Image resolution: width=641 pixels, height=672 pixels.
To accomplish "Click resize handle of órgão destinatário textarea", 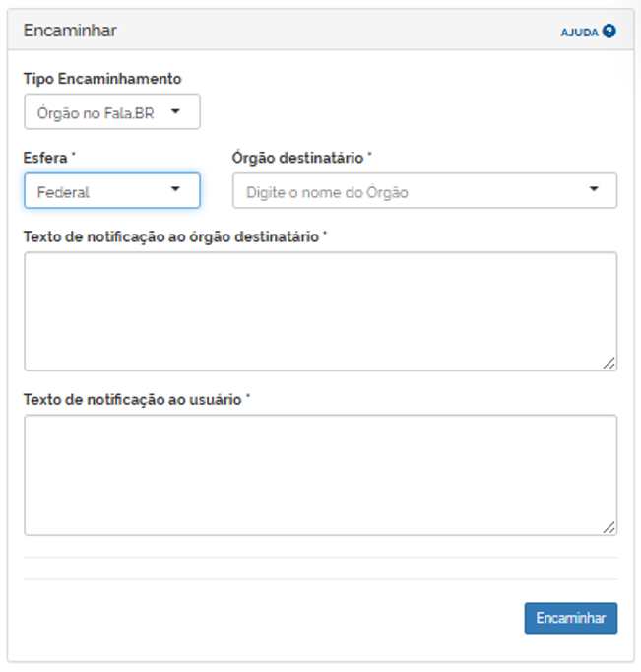I will coord(609,364).
